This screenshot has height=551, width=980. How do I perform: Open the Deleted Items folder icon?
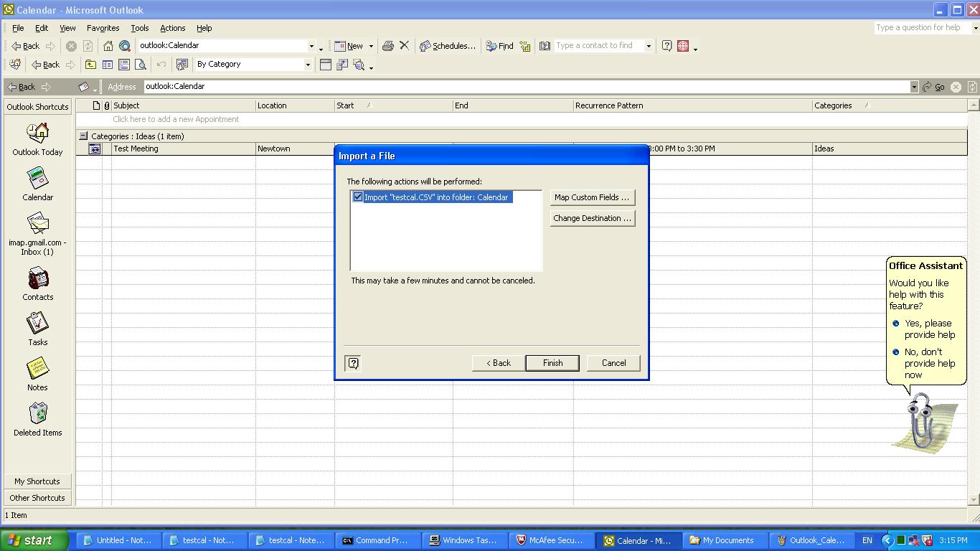[37, 414]
